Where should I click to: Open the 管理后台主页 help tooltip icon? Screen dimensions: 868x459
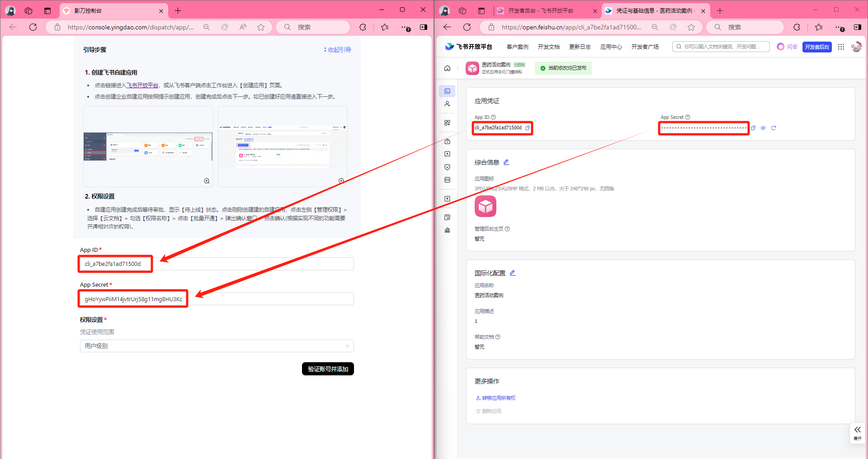tap(507, 229)
